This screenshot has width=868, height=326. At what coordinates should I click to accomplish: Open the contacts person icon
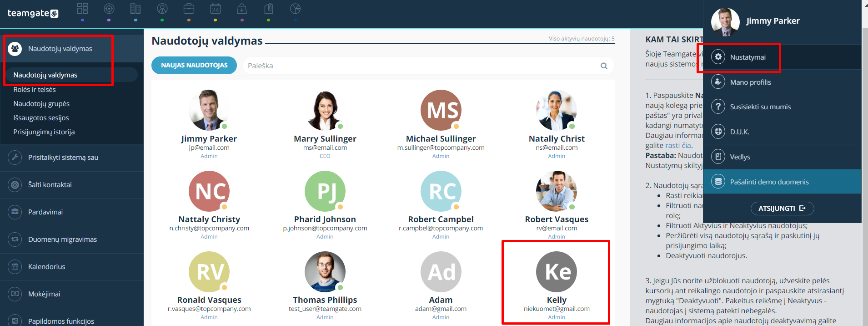[x=162, y=9]
